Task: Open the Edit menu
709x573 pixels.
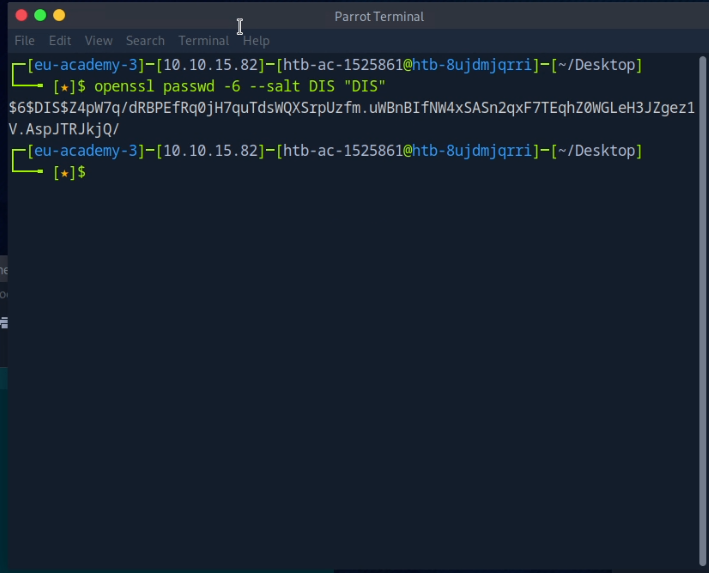Action: (x=60, y=41)
